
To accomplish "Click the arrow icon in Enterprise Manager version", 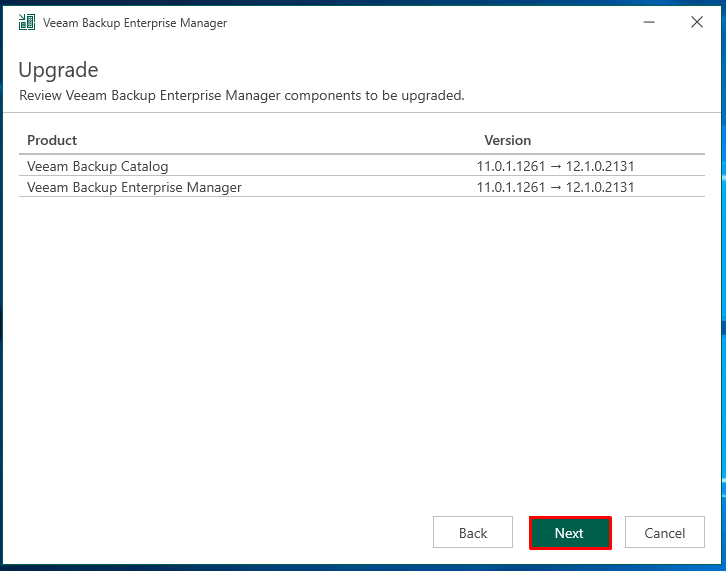I will click(x=556, y=188).
